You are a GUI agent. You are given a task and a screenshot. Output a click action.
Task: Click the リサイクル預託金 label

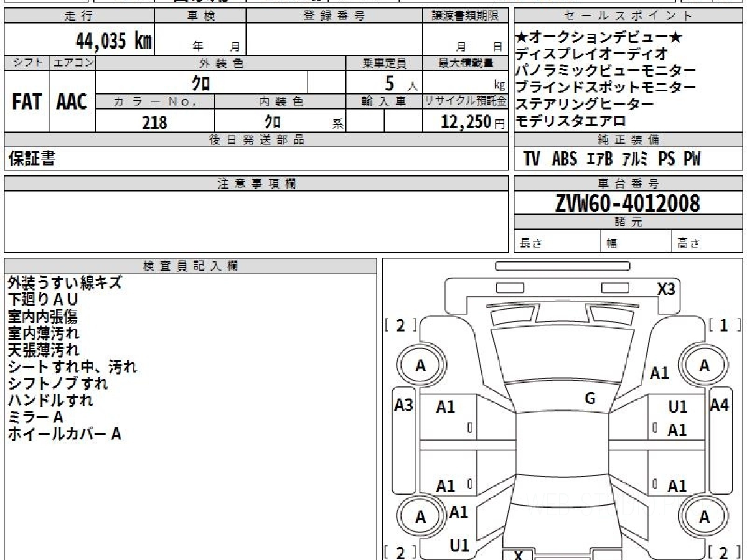(x=466, y=101)
